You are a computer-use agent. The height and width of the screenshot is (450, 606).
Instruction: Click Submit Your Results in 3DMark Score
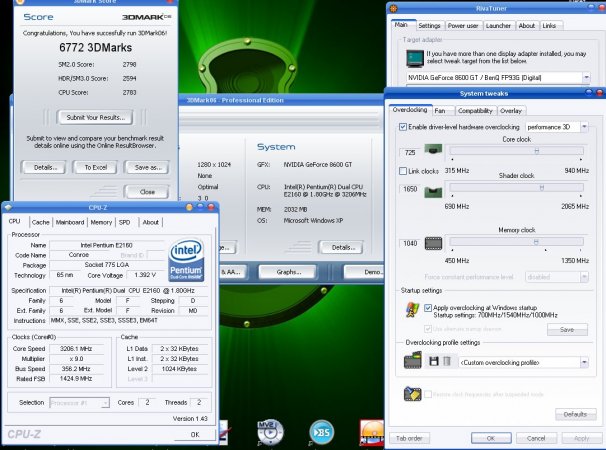(95, 118)
